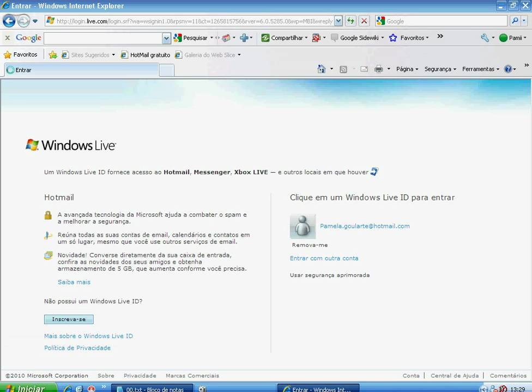The image size is (532, 392).
Task: Click Entrar com outra conta
Action: click(324, 258)
